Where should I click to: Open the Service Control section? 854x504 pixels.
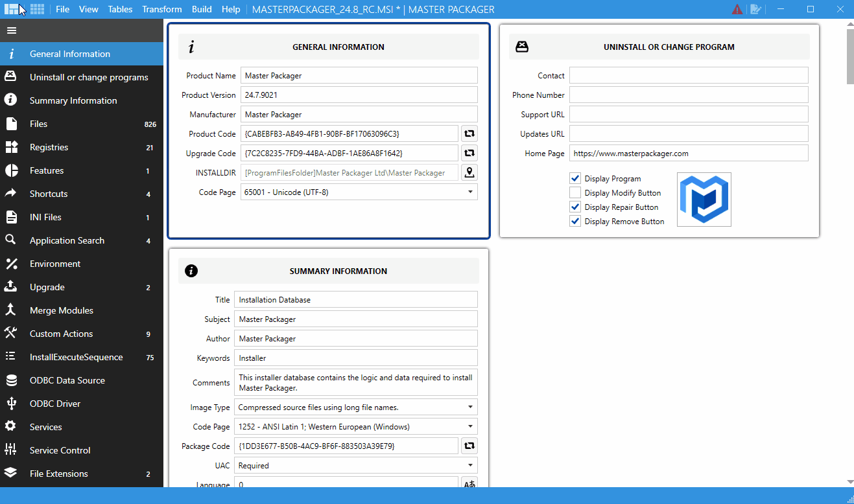[82, 450]
